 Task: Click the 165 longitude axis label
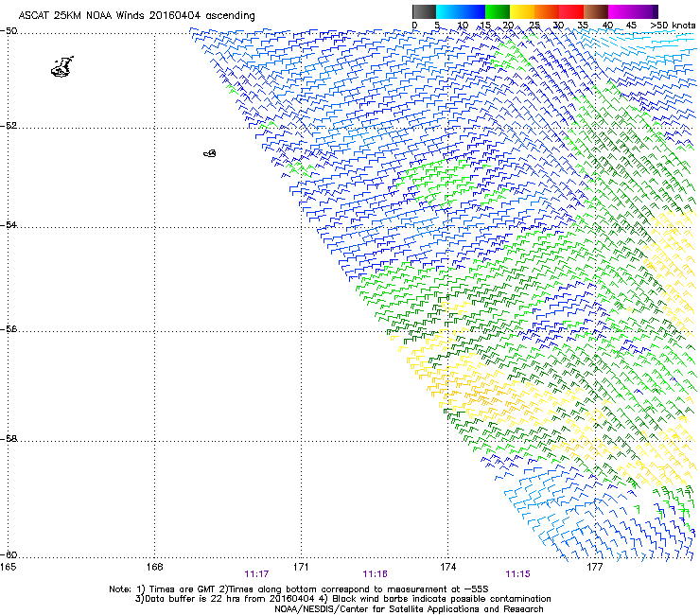tap(8, 567)
